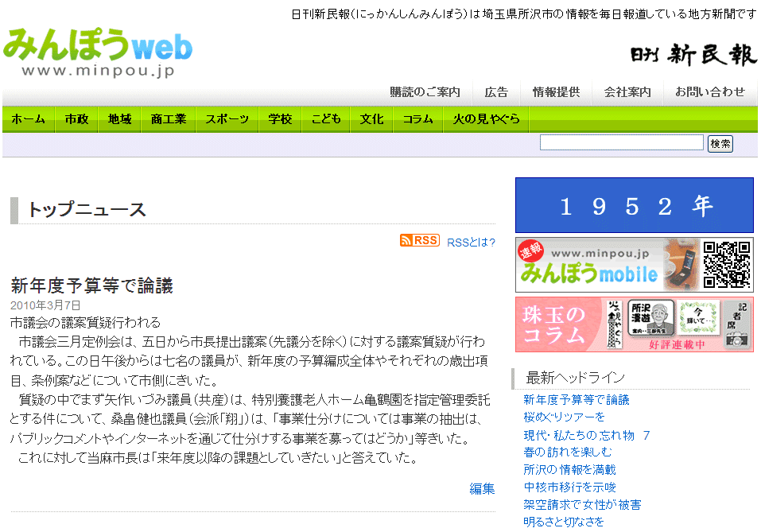Open headline 架空請求で女性が被害

click(x=581, y=505)
